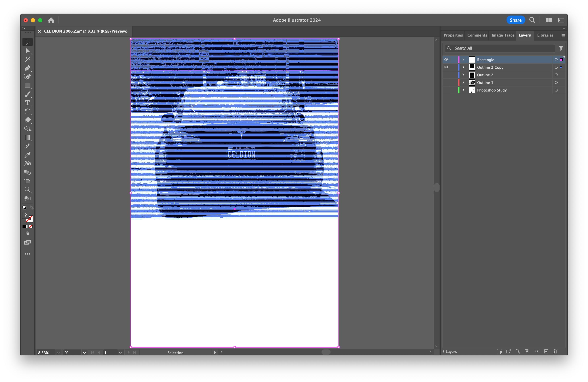Open the Image Trace tab
588x382 pixels.
(503, 35)
